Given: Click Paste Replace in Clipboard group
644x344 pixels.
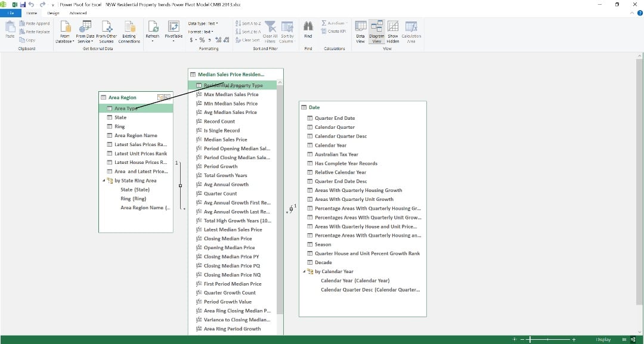Looking at the screenshot, I should click(x=34, y=32).
